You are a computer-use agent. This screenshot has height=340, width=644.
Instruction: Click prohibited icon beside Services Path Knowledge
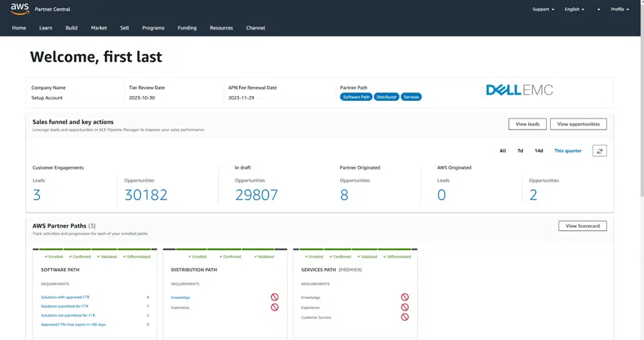(405, 297)
